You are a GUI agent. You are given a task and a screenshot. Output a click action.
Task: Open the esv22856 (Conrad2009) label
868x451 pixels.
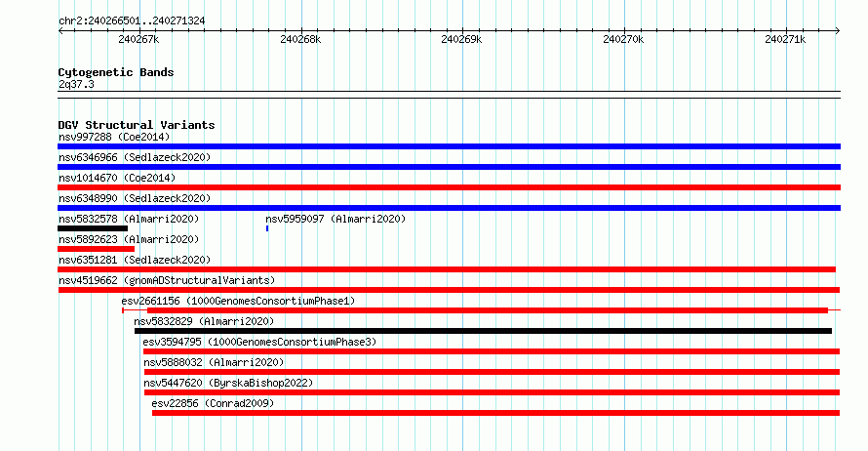click(x=213, y=403)
